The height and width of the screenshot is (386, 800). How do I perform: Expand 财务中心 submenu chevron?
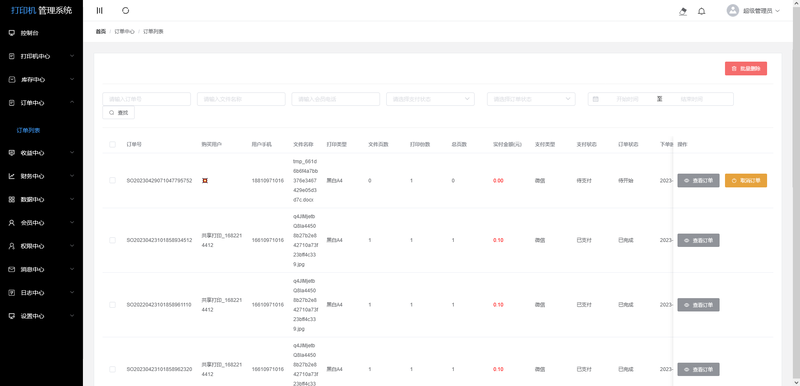coord(72,176)
